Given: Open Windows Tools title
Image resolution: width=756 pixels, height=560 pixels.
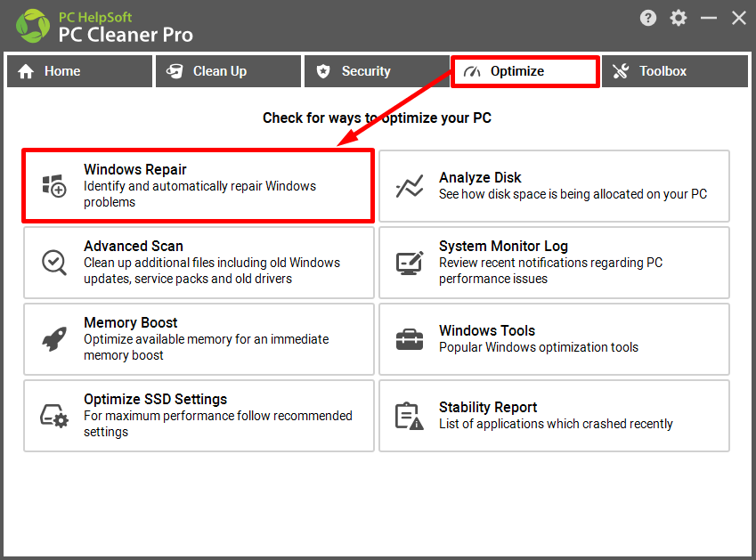Looking at the screenshot, I should pyautogui.click(x=487, y=330).
